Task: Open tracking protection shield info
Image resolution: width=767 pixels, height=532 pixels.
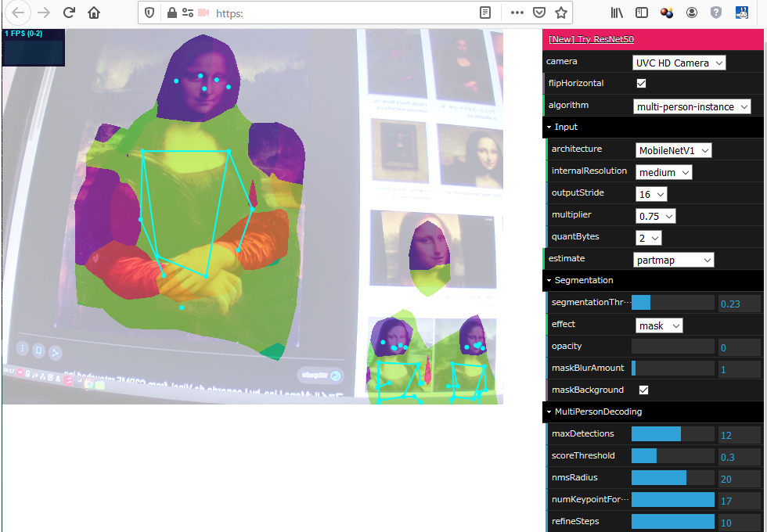Action: (x=149, y=13)
